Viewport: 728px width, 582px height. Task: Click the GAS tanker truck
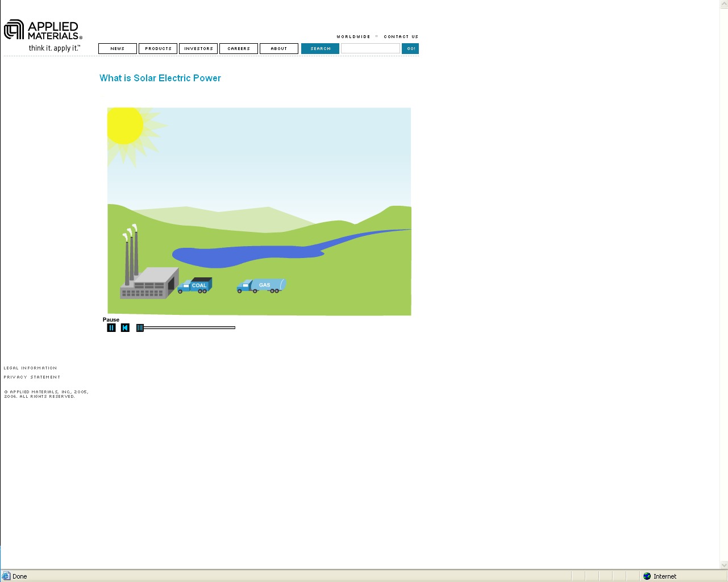[262, 286]
